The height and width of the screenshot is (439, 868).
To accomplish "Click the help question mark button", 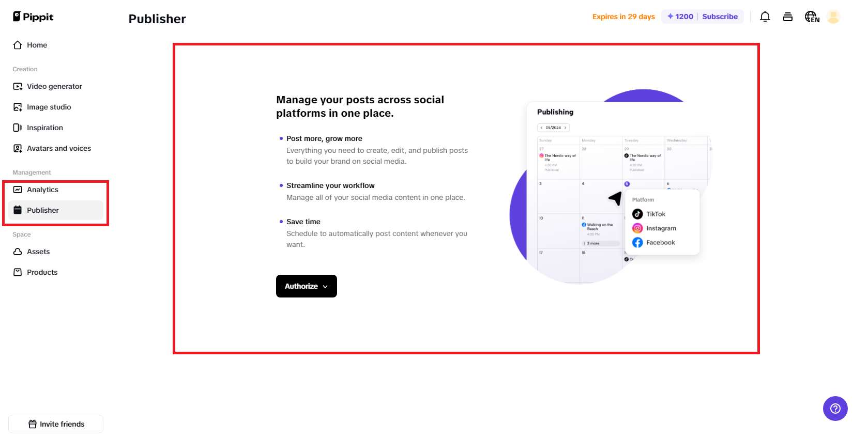I will [x=834, y=408].
